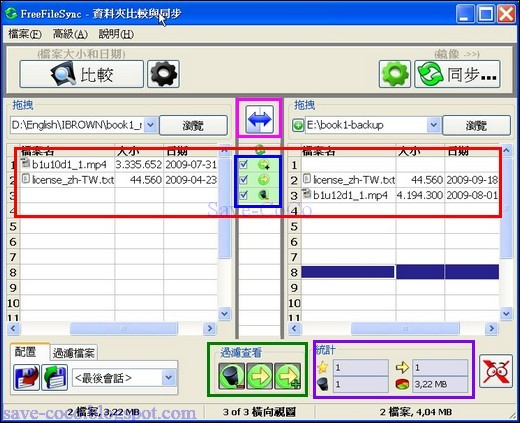Viewport: 520px width, 423px height.
Task: Click row 1 create-right sync direction icon
Action: coord(264,164)
